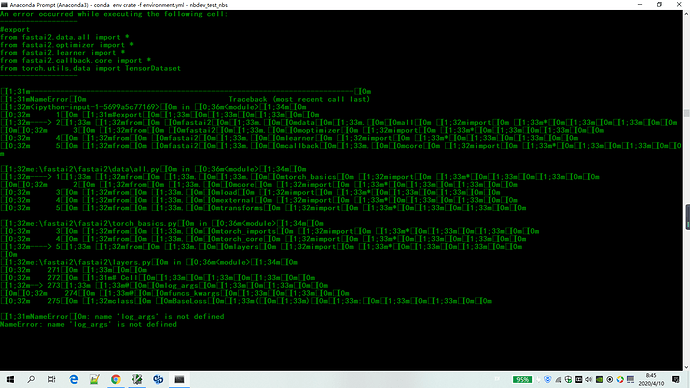Viewport: 690px width, 388px height.
Task: Open the network signal tray icon
Action: 558,380
